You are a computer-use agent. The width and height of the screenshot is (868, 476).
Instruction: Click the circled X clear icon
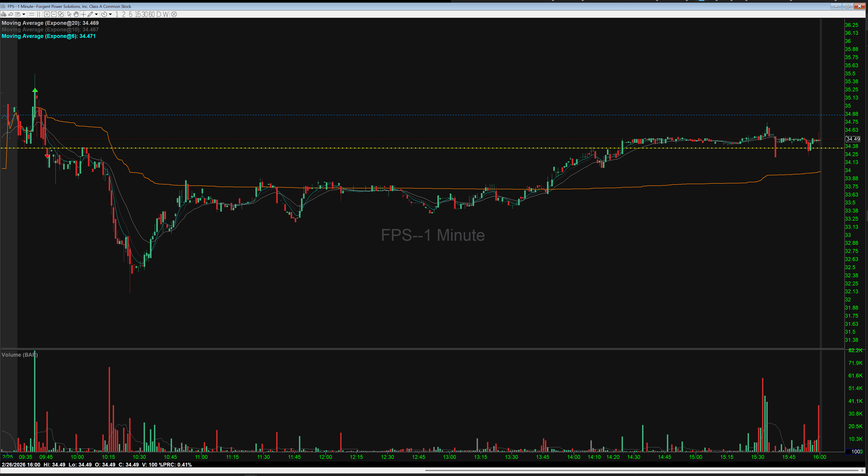pos(174,14)
